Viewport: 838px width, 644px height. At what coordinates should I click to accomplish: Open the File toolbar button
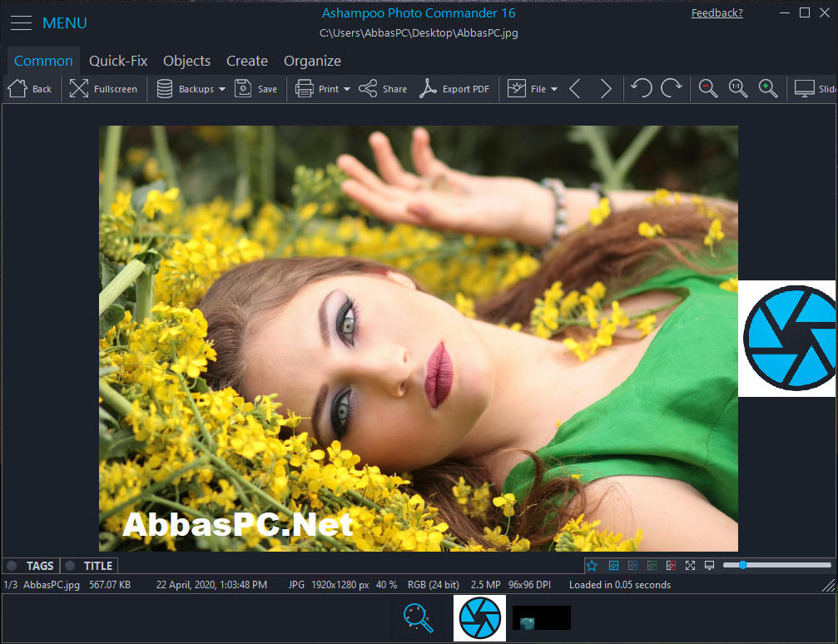click(x=527, y=89)
